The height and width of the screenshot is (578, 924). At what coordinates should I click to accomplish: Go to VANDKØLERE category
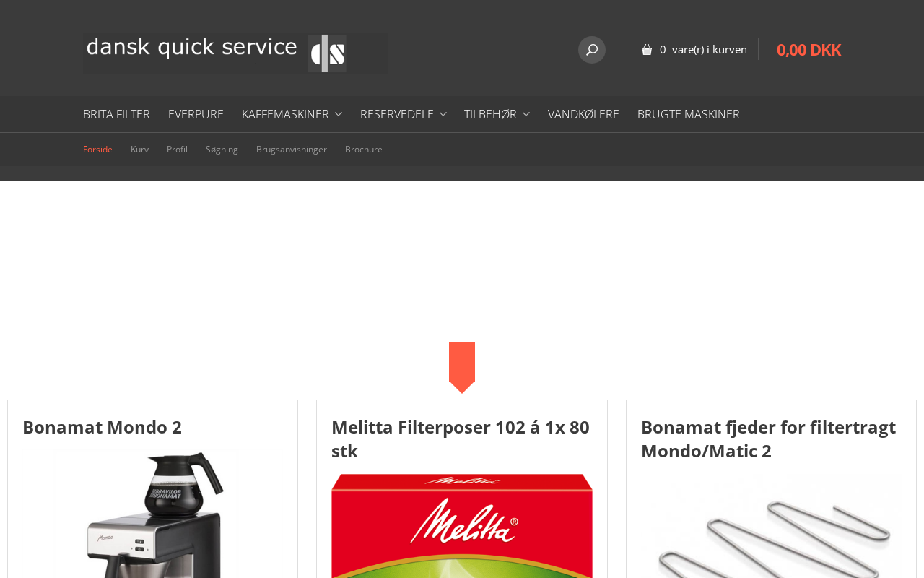[x=583, y=114]
